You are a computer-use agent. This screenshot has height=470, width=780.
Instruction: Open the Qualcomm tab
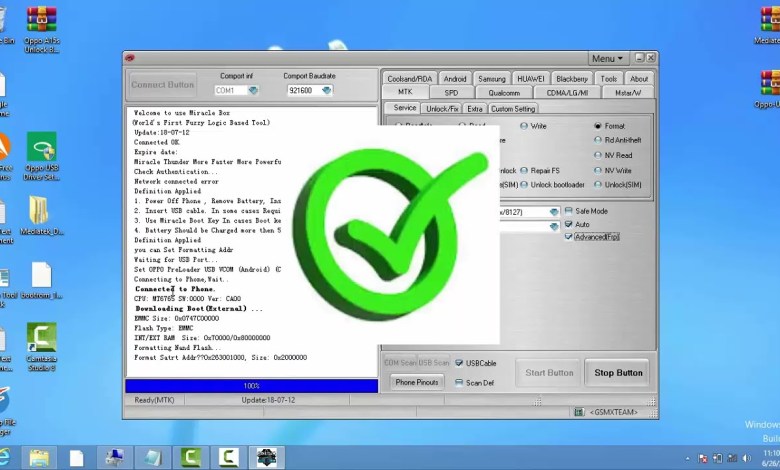point(504,93)
